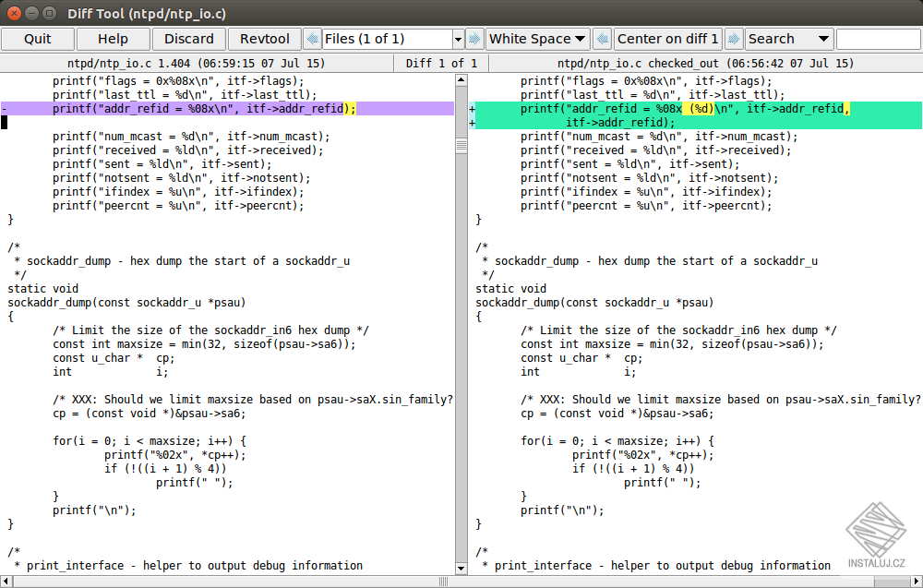
Task: Click the 'const int maxsize' line in left pane
Action: (204, 343)
